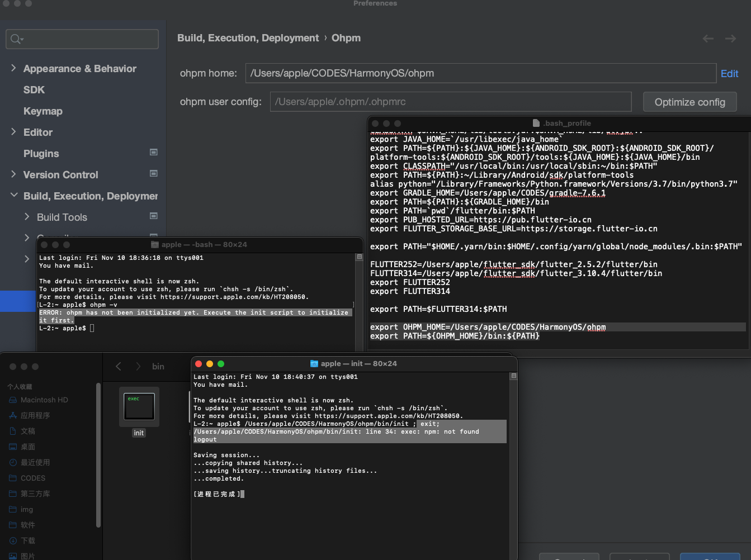Click the 桌面 desktop icon in Finder sidebar
751x560 pixels.
click(13, 447)
